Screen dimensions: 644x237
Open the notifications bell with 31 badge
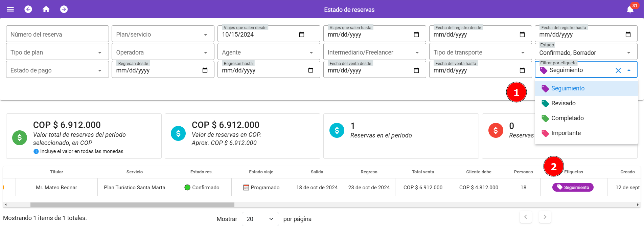click(x=630, y=9)
